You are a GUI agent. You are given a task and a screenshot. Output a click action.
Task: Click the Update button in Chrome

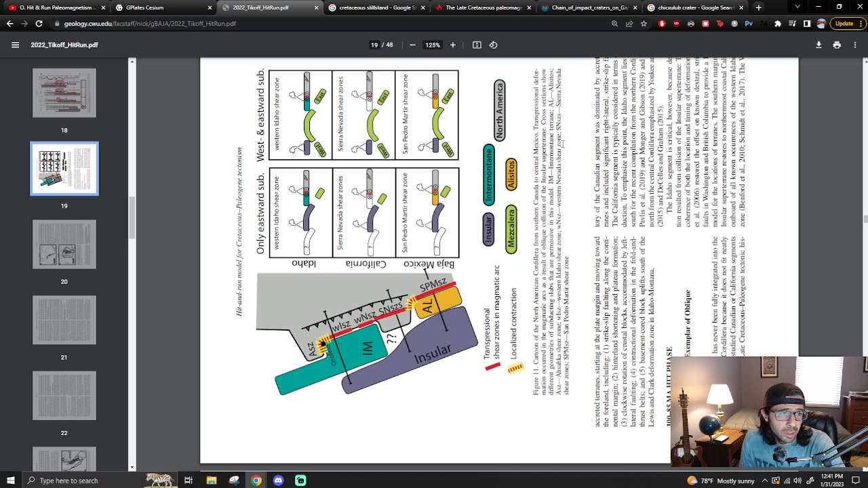pyautogui.click(x=848, y=23)
